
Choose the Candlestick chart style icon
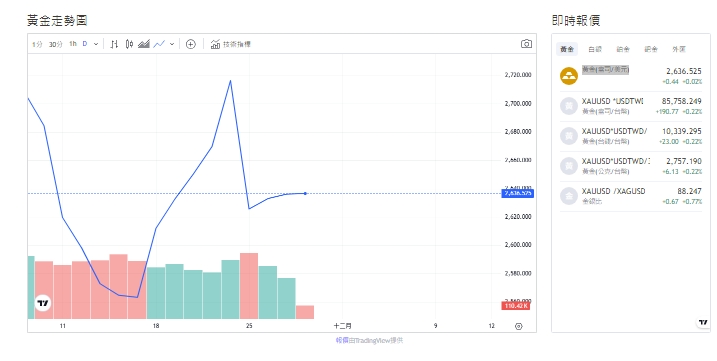(x=129, y=44)
